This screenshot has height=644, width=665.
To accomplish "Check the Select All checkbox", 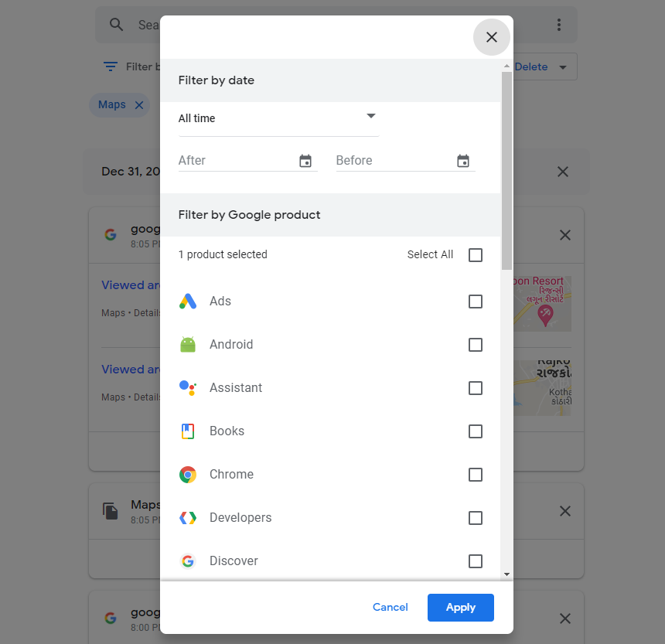I will click(x=476, y=255).
